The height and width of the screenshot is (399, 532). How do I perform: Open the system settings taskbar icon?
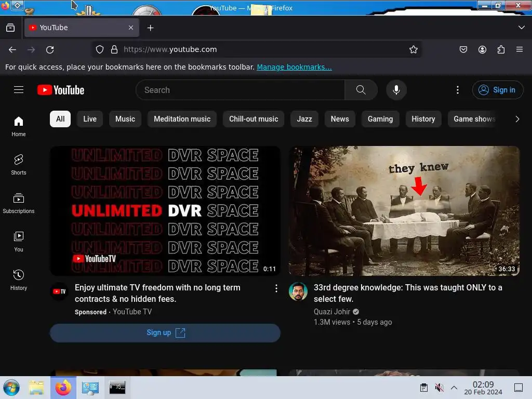[90, 388]
